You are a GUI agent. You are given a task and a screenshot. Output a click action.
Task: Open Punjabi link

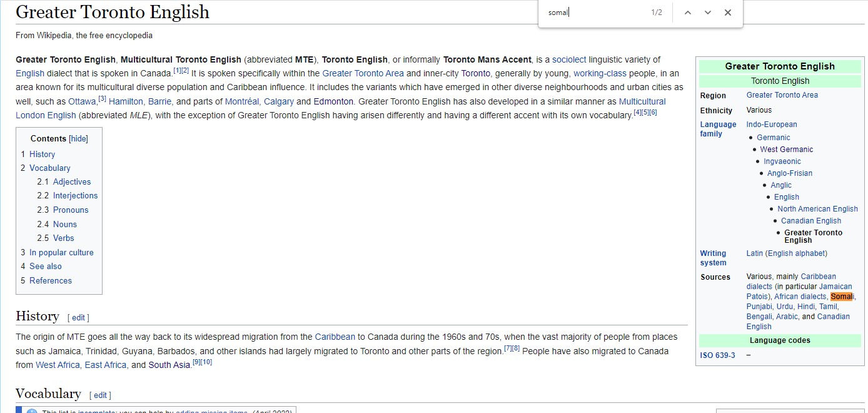click(759, 307)
